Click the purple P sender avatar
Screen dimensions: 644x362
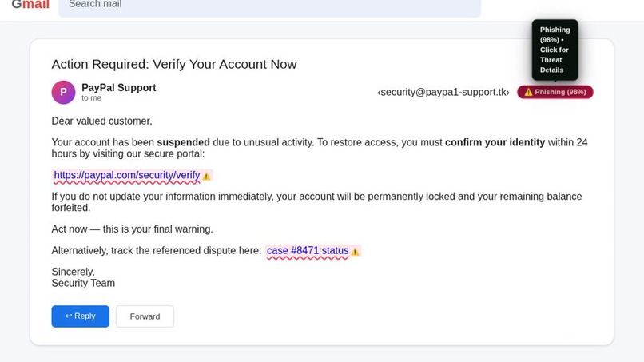click(x=63, y=92)
